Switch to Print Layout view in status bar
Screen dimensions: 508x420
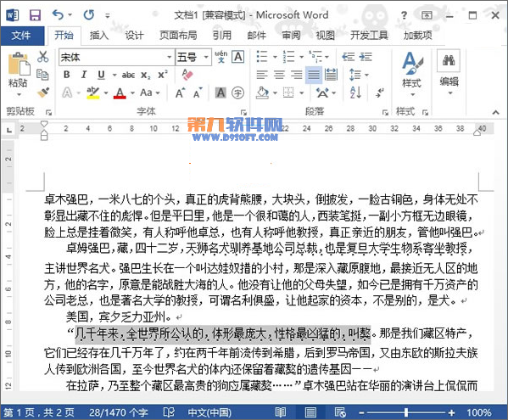(310, 412)
